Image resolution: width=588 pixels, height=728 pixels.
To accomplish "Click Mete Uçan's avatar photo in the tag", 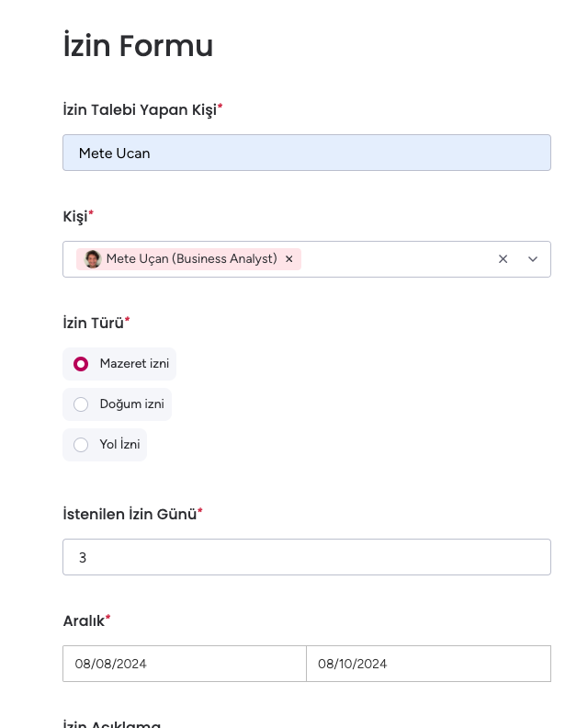I will (x=93, y=259).
